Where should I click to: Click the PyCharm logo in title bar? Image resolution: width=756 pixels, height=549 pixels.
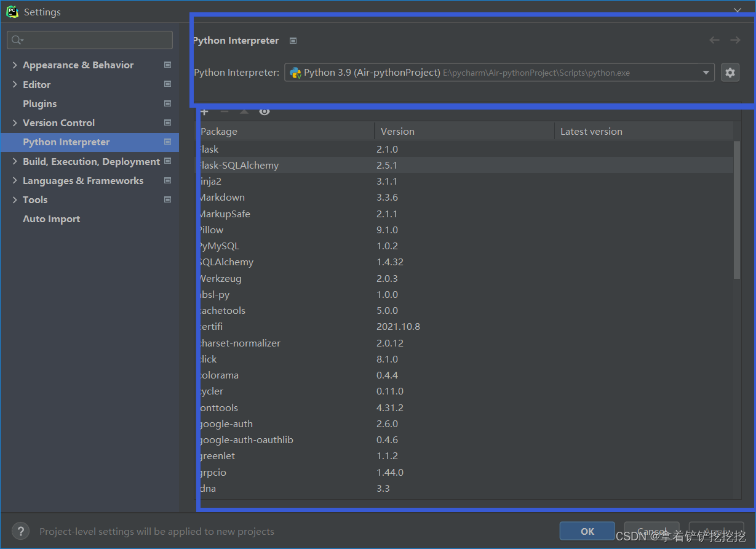coord(12,12)
